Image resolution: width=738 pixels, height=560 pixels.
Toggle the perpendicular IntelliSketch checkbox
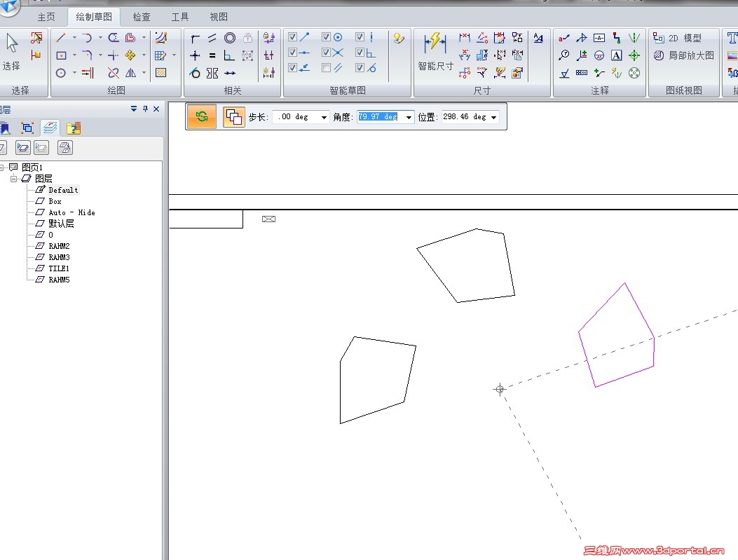tap(360, 53)
